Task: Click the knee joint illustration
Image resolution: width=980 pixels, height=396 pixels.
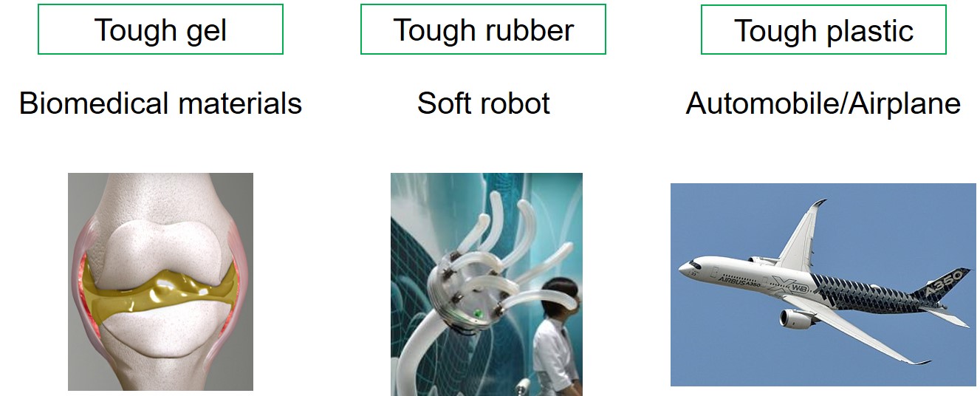Action: click(160, 281)
